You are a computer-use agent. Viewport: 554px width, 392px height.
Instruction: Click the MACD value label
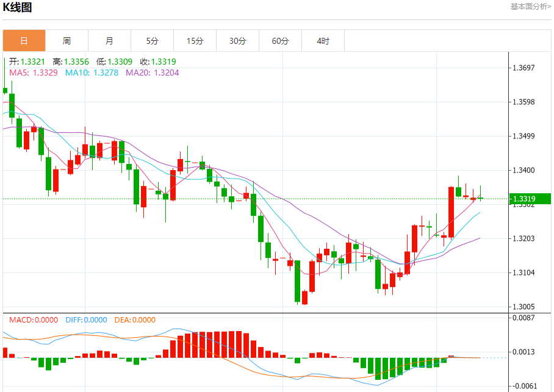pyautogui.click(x=34, y=319)
